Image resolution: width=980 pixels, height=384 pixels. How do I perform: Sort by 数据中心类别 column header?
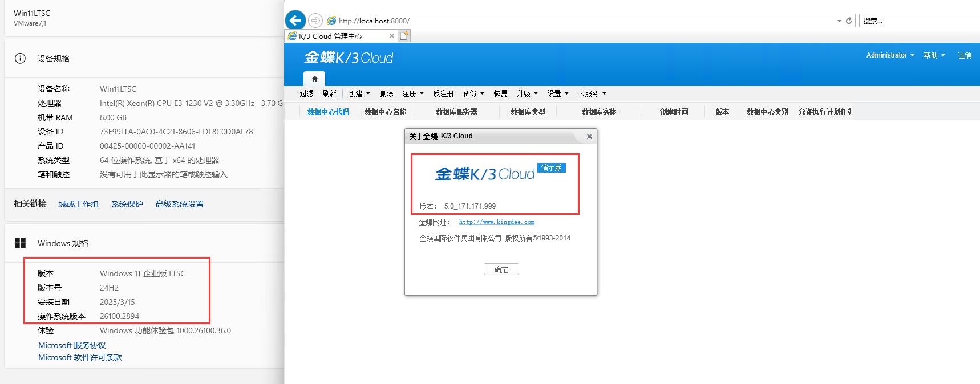767,112
